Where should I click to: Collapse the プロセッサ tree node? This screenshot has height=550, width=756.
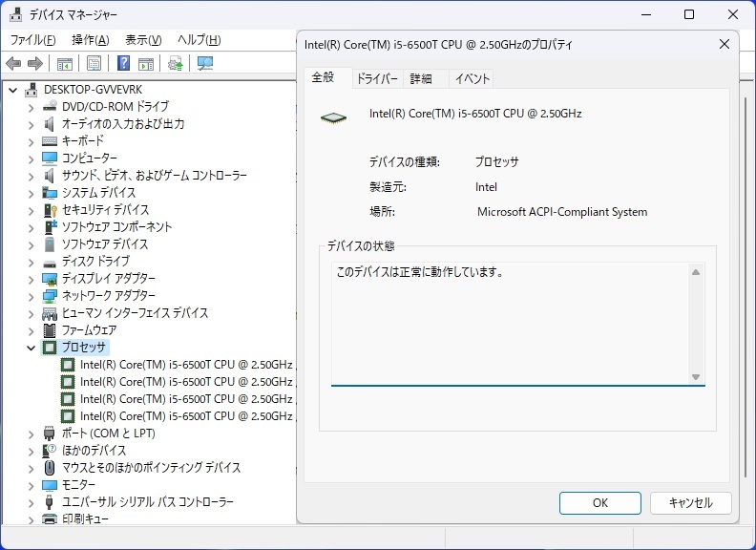click(31, 348)
